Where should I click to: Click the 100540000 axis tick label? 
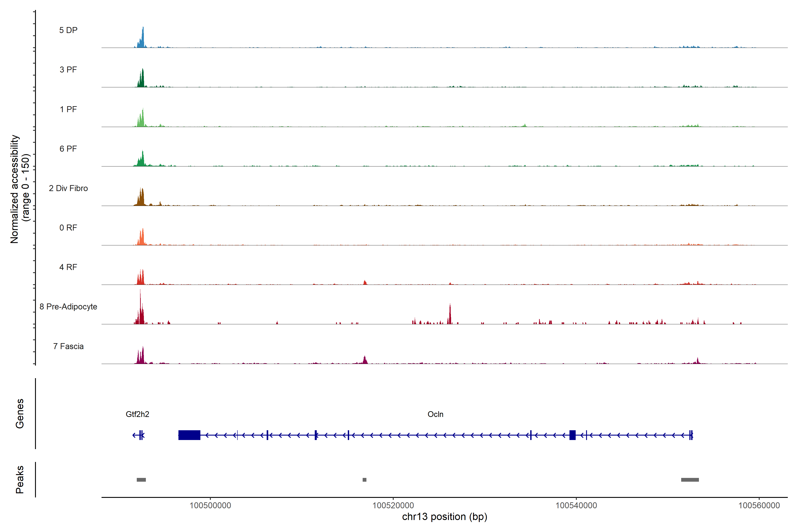point(576,506)
